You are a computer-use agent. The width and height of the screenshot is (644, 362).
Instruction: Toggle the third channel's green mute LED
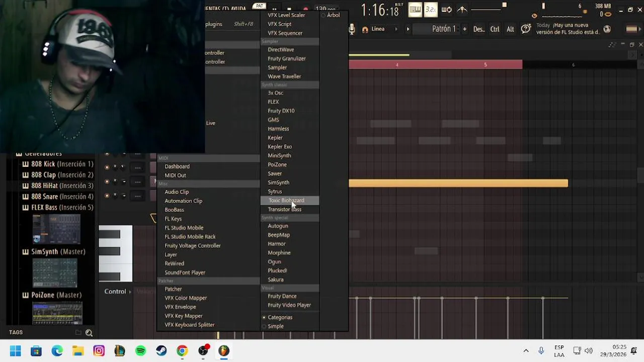click(107, 195)
